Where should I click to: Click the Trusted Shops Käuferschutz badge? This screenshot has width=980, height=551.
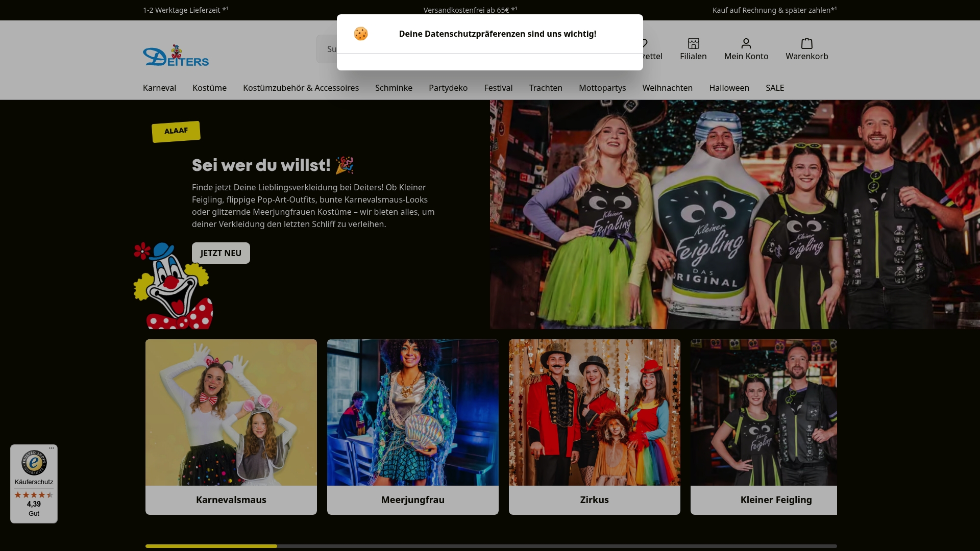point(34,484)
